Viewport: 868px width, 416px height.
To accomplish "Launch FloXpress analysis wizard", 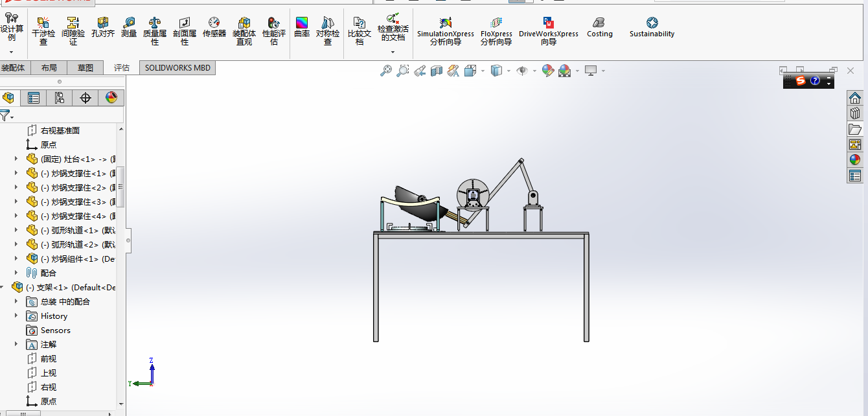I will tap(496, 32).
